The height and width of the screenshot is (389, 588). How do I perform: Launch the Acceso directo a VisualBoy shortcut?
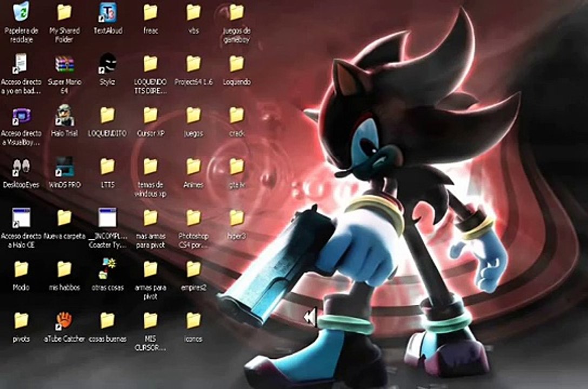[x=21, y=116]
